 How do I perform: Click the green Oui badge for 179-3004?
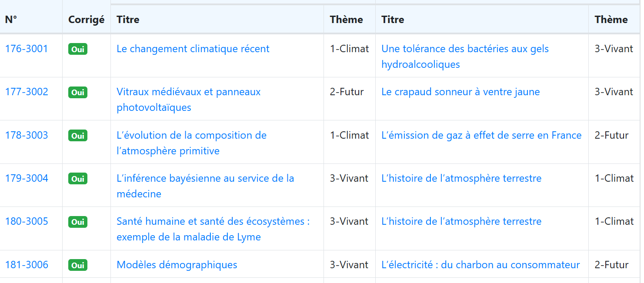78,179
